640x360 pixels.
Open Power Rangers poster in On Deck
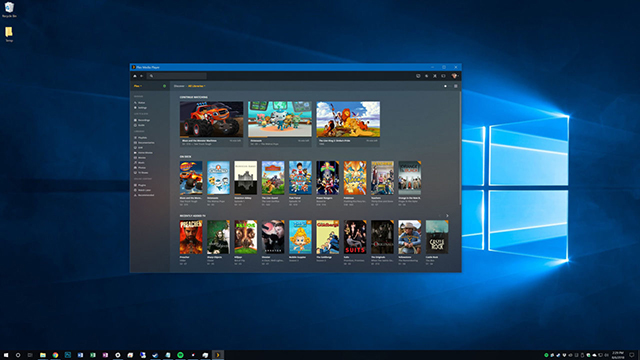pyautogui.click(x=328, y=178)
